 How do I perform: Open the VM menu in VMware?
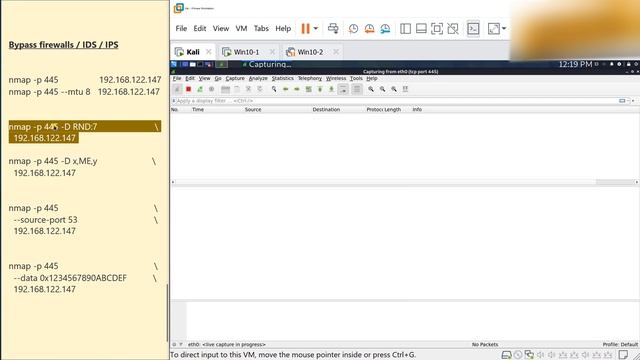pos(241,28)
